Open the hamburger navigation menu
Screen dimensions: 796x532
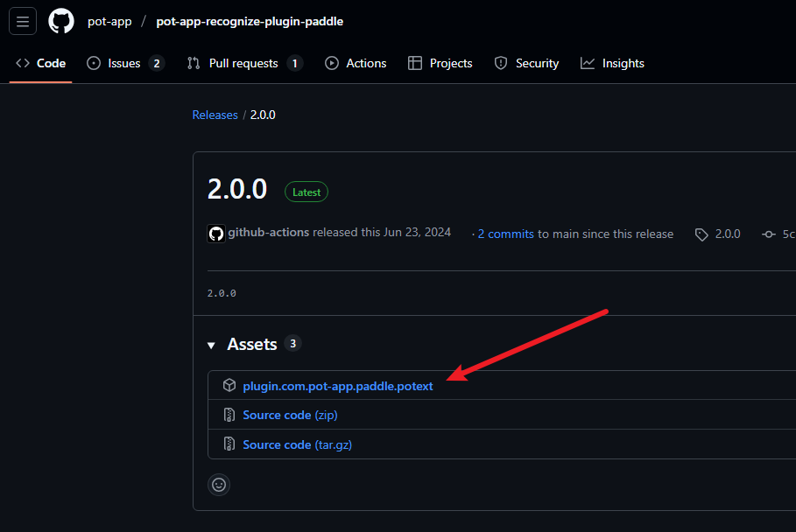point(23,22)
